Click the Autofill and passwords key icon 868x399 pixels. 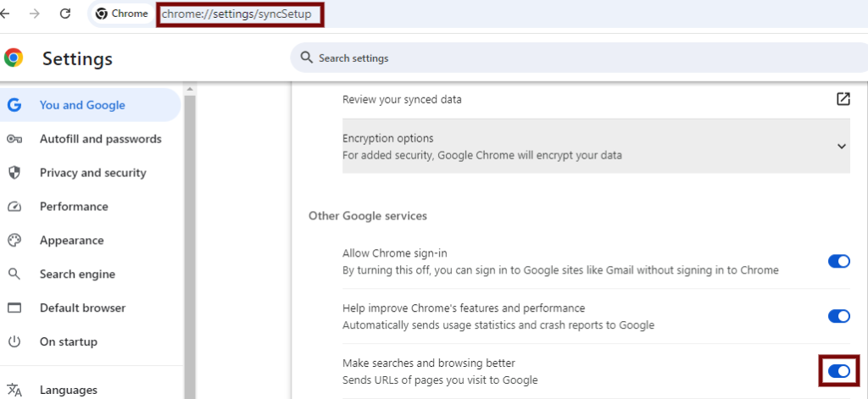(x=14, y=139)
